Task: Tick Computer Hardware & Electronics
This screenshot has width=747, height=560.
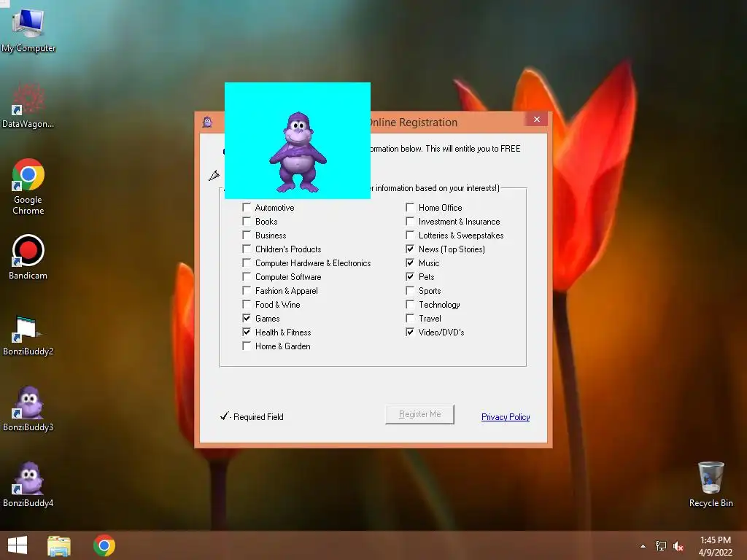Action: (x=247, y=262)
